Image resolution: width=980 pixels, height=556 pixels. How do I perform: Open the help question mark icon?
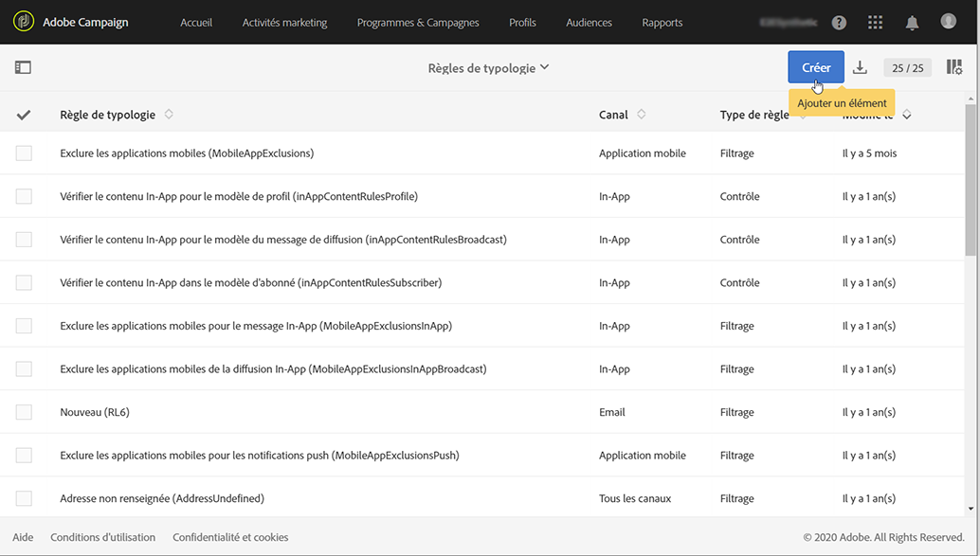[839, 23]
